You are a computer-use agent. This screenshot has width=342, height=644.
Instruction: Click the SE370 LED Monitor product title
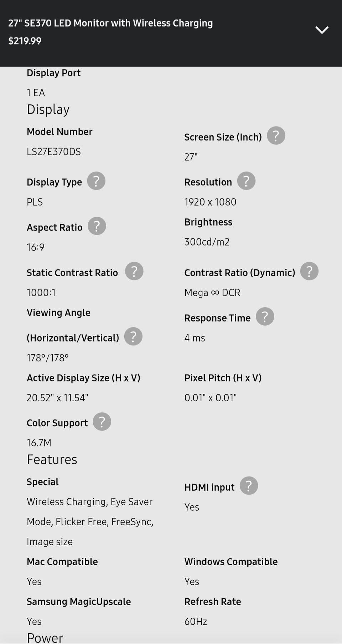click(110, 23)
